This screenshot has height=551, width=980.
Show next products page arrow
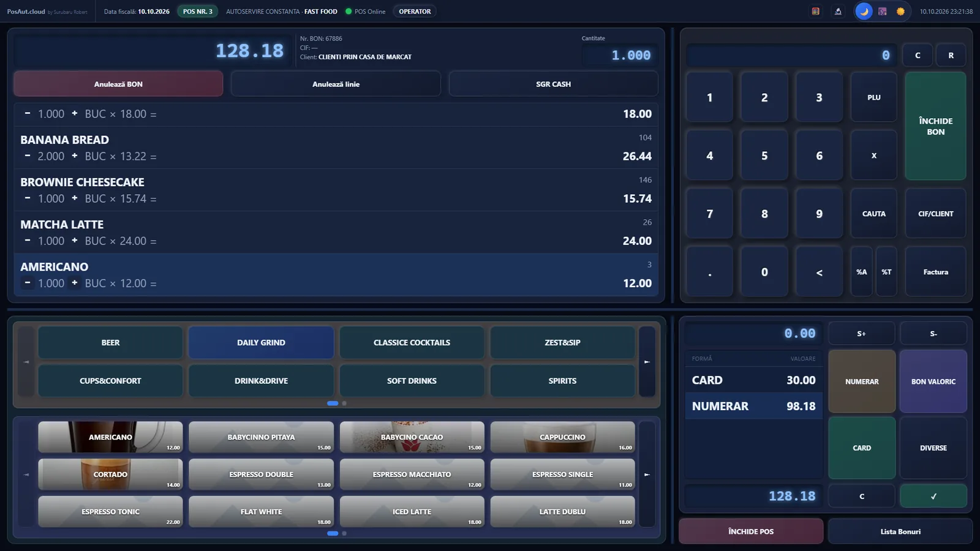pyautogui.click(x=647, y=474)
